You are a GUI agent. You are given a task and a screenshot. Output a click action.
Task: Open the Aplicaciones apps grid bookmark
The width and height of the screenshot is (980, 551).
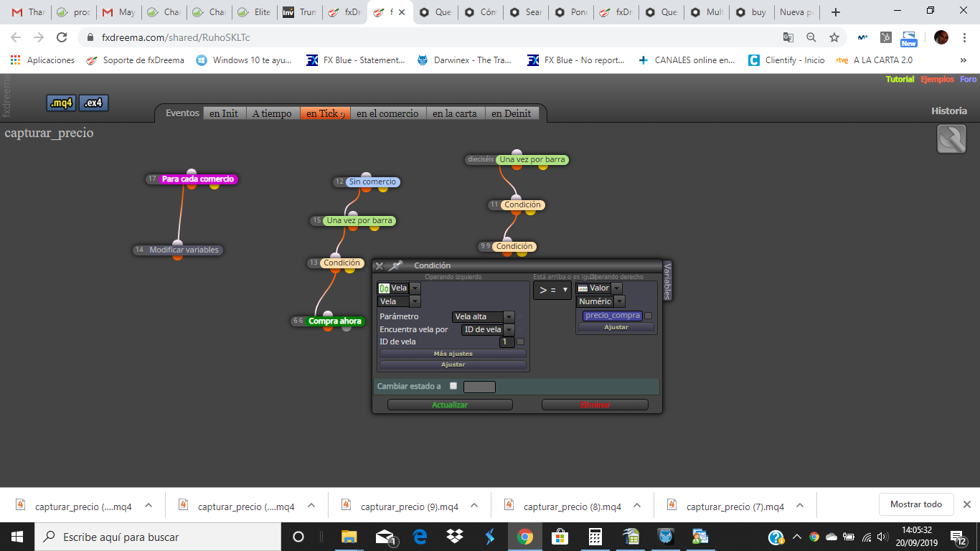pyautogui.click(x=42, y=60)
